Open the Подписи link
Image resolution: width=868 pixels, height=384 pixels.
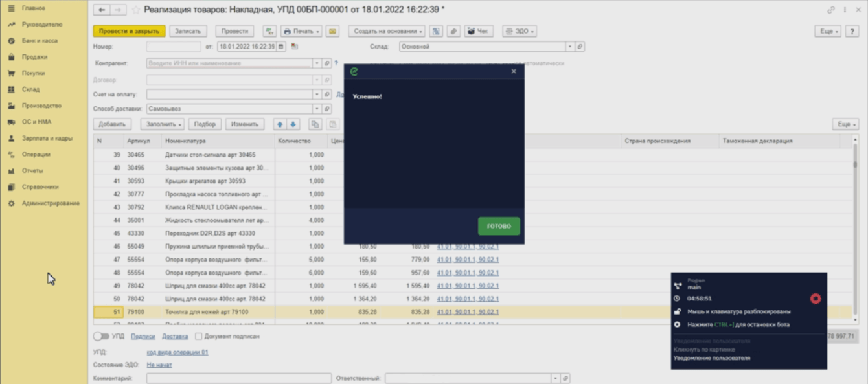click(143, 337)
